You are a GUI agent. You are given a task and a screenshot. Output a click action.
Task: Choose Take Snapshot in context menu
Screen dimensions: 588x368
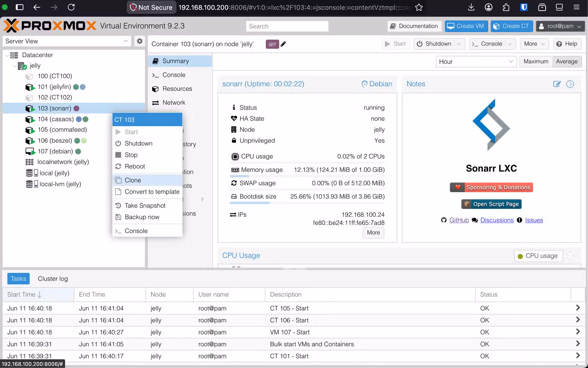pyautogui.click(x=148, y=205)
